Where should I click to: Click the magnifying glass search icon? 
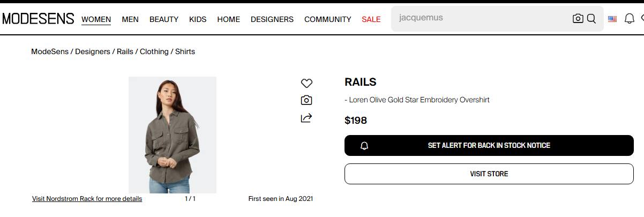click(591, 19)
